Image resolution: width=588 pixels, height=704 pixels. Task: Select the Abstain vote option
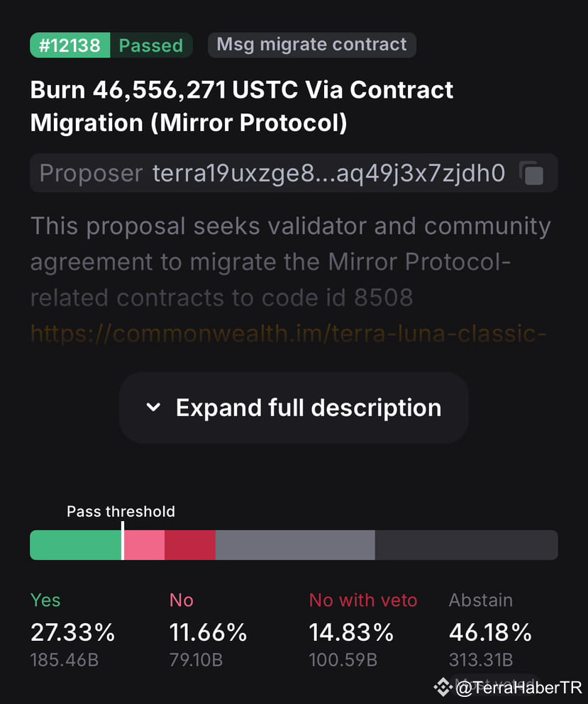click(480, 600)
